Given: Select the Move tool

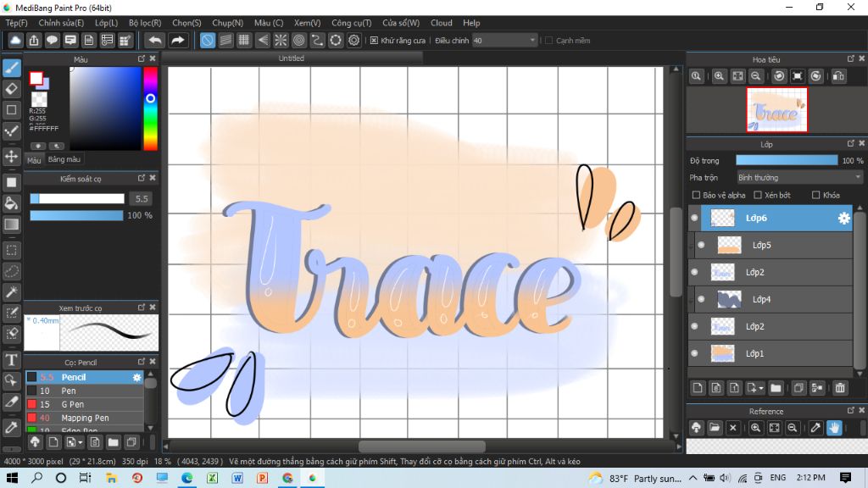Looking at the screenshot, I should pyautogui.click(x=12, y=157).
